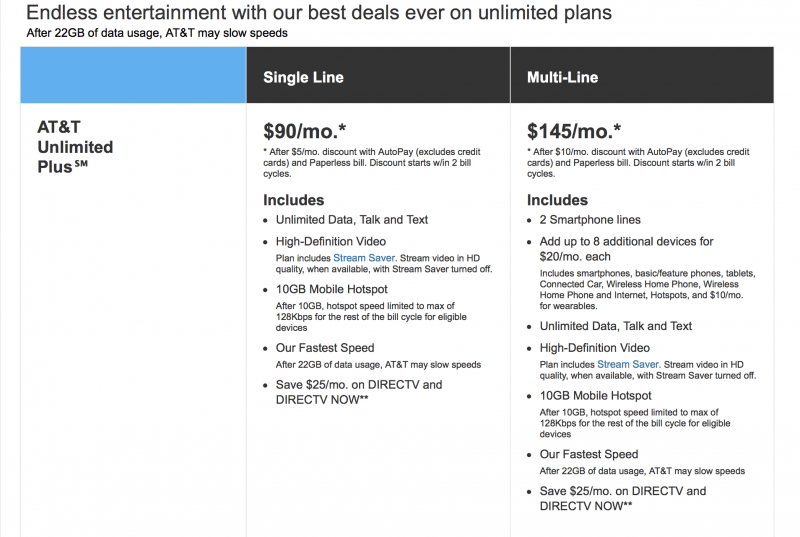The height and width of the screenshot is (537, 800).
Task: Select the Multi-Line column header
Action: coord(642,75)
